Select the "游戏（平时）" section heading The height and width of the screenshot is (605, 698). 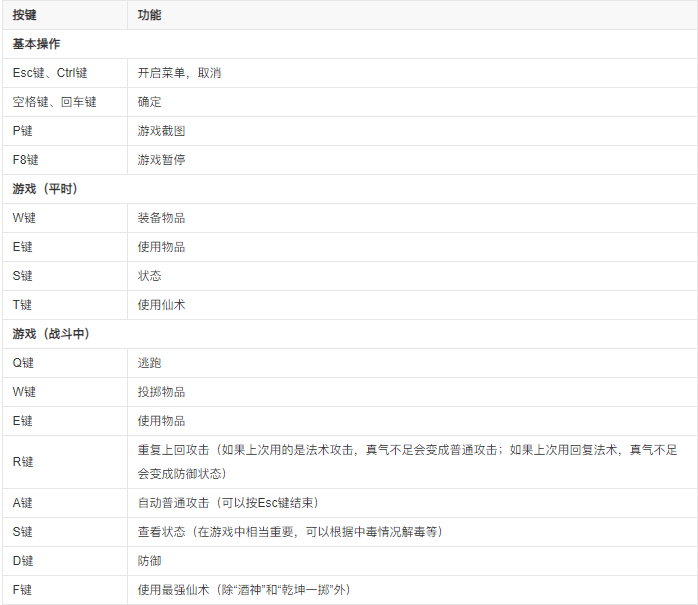(x=45, y=189)
